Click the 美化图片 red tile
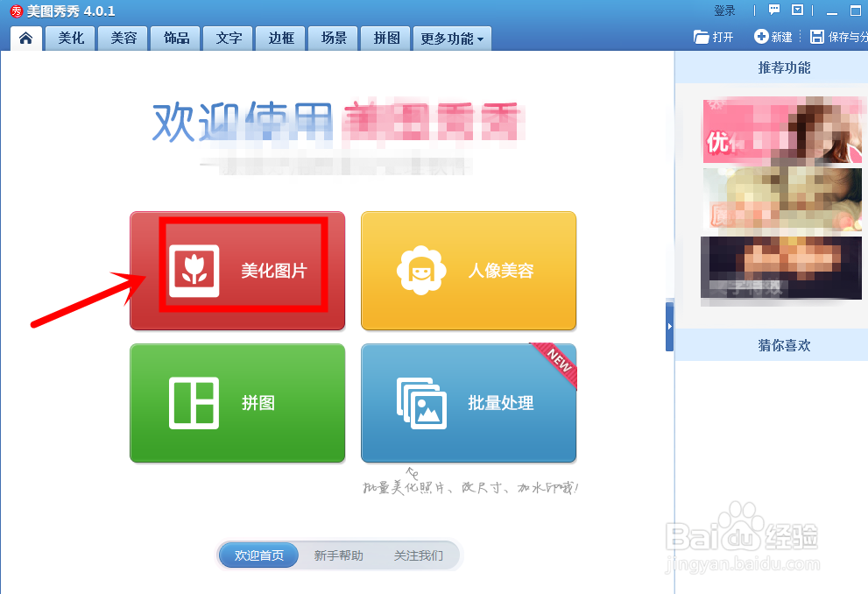The width and height of the screenshot is (868, 594). pyautogui.click(x=237, y=271)
